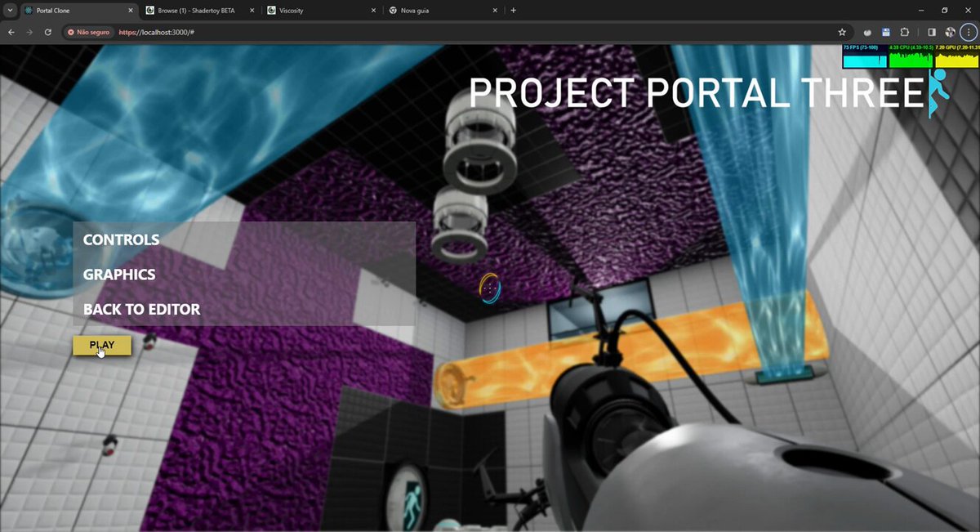The height and width of the screenshot is (532, 980).
Task: Switch to the Portal Clone tab
Action: 78,11
